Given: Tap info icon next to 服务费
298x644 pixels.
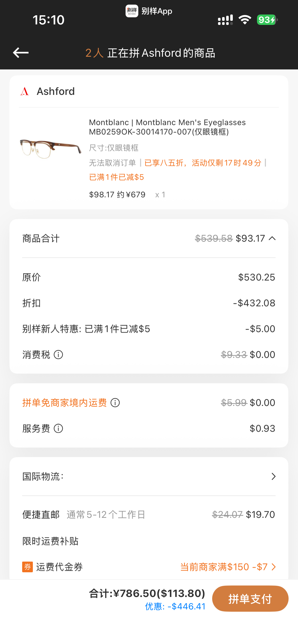Looking at the screenshot, I should tap(58, 429).
